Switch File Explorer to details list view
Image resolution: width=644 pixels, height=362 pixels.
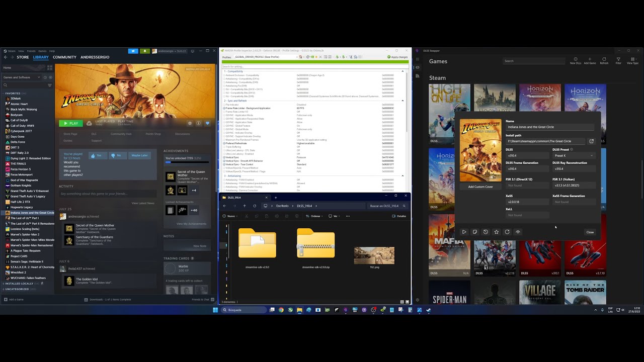[x=402, y=302]
